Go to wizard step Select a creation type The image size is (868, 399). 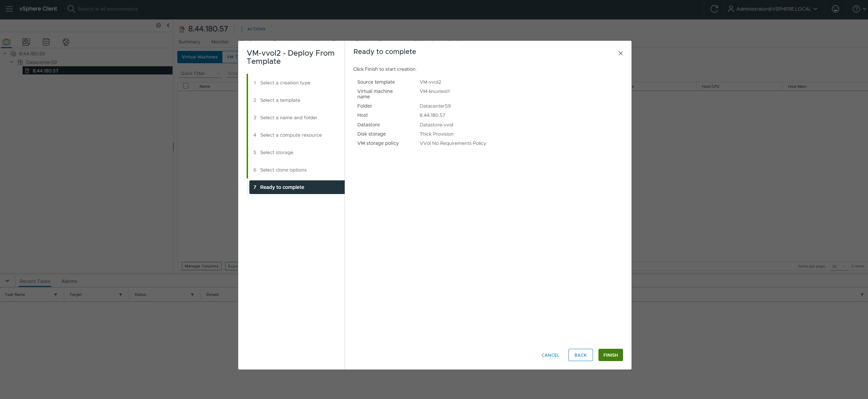pyautogui.click(x=285, y=83)
